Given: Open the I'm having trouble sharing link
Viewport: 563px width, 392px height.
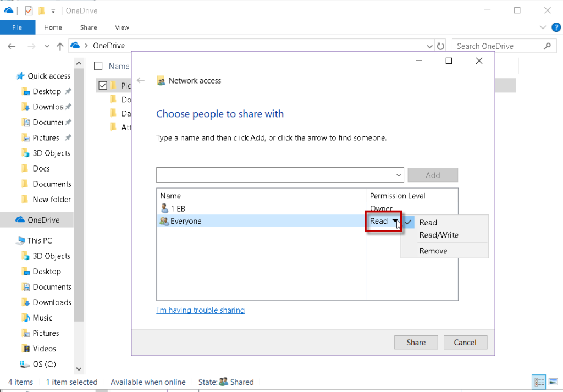Looking at the screenshot, I should click(200, 310).
